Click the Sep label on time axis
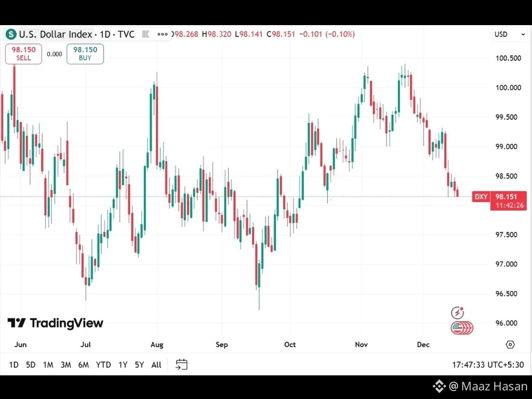Screen dimensions: 532x399 coord(222,345)
